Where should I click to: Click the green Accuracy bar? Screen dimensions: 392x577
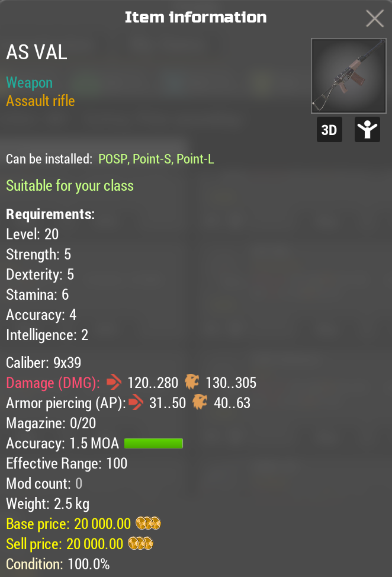click(153, 444)
